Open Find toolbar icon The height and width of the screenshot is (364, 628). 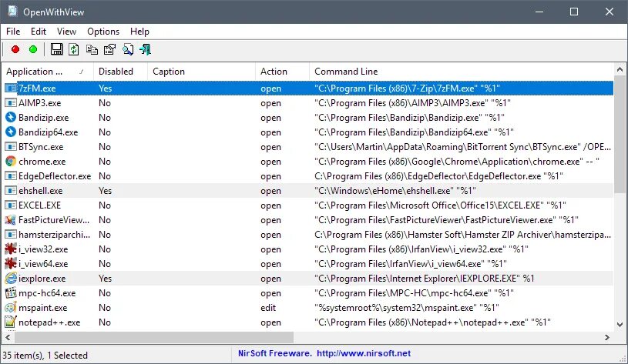(x=128, y=49)
